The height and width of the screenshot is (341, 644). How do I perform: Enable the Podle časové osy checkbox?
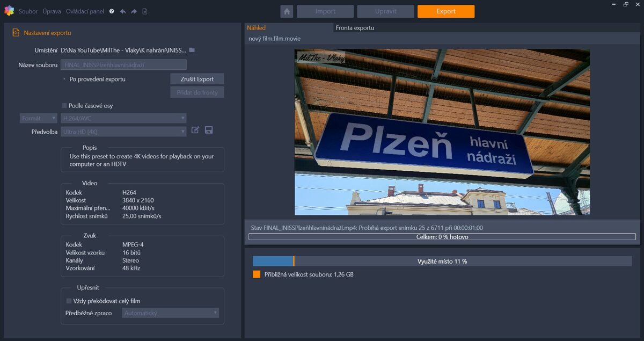tap(63, 106)
